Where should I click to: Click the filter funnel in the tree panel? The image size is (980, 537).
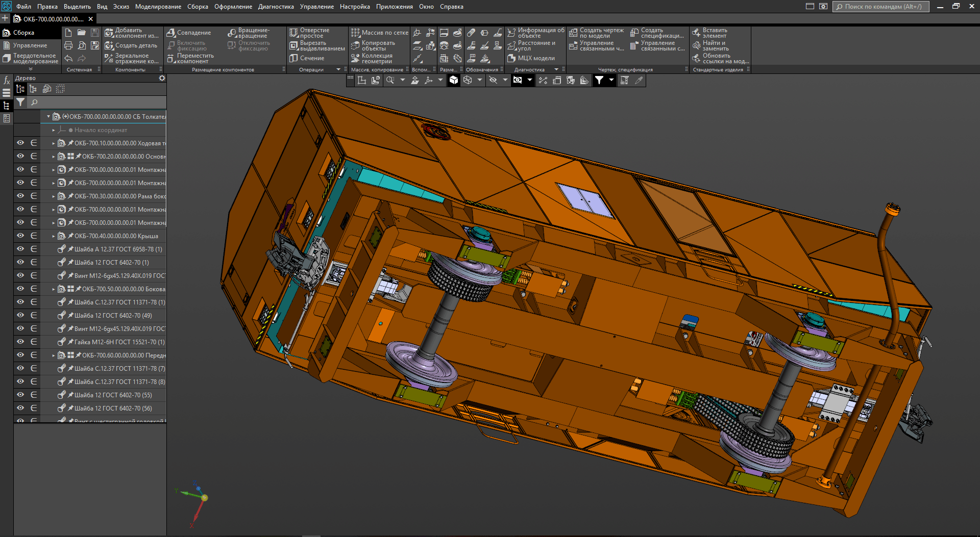pyautogui.click(x=20, y=103)
